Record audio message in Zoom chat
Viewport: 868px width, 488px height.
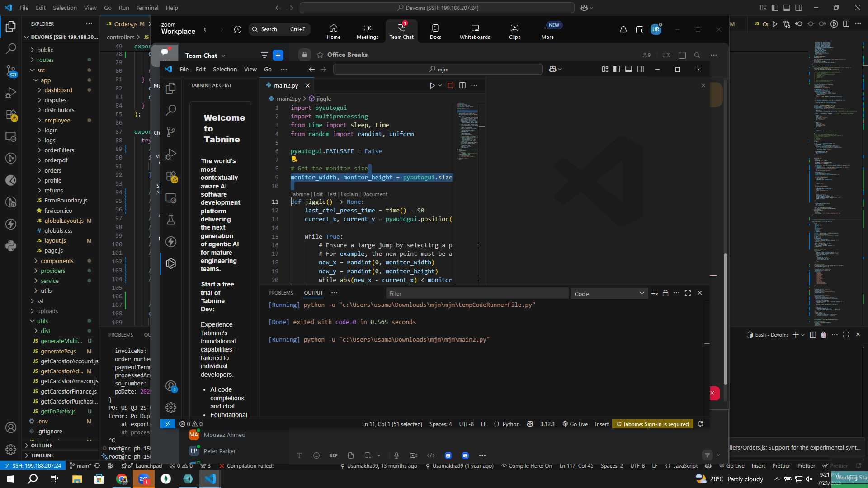point(396,455)
